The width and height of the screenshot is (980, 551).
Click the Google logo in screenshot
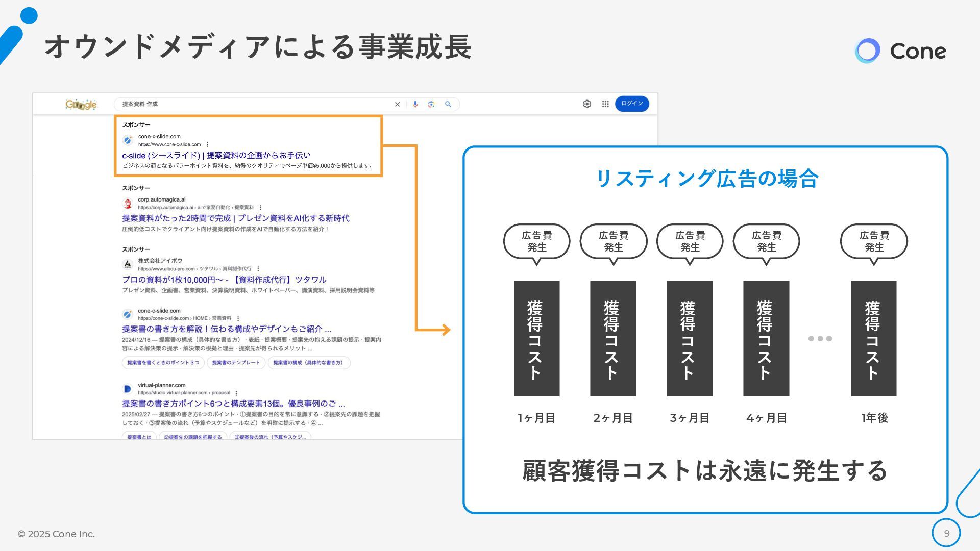click(x=81, y=105)
